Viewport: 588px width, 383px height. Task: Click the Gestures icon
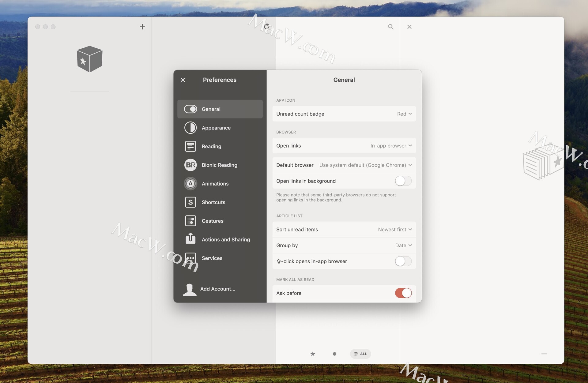point(190,221)
